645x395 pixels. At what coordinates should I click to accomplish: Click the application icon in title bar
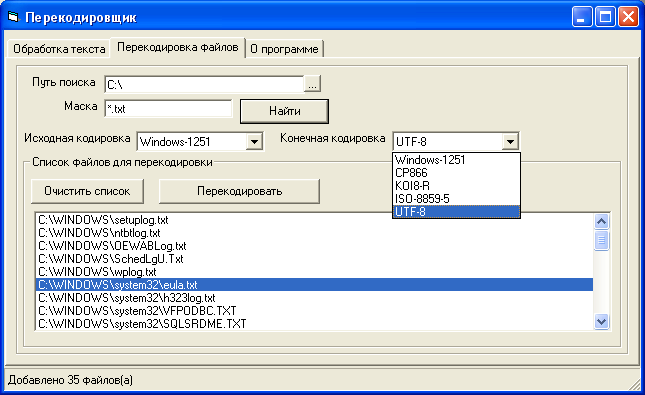click(14, 17)
